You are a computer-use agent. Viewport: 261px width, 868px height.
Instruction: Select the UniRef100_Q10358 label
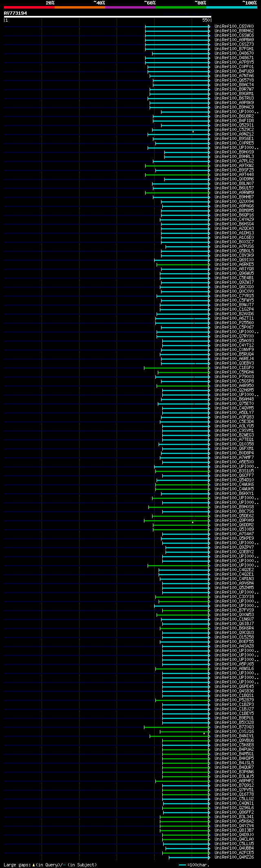coord(234,444)
